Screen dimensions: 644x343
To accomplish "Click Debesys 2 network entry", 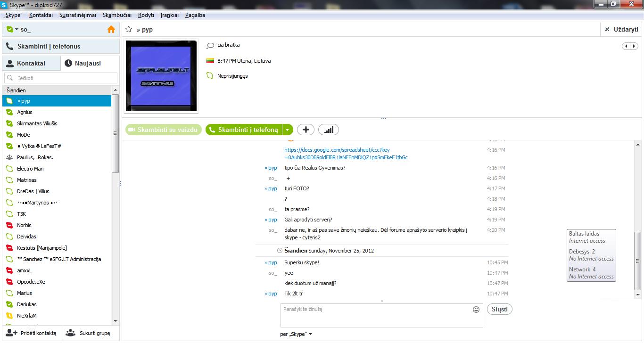I will pyautogui.click(x=591, y=255).
